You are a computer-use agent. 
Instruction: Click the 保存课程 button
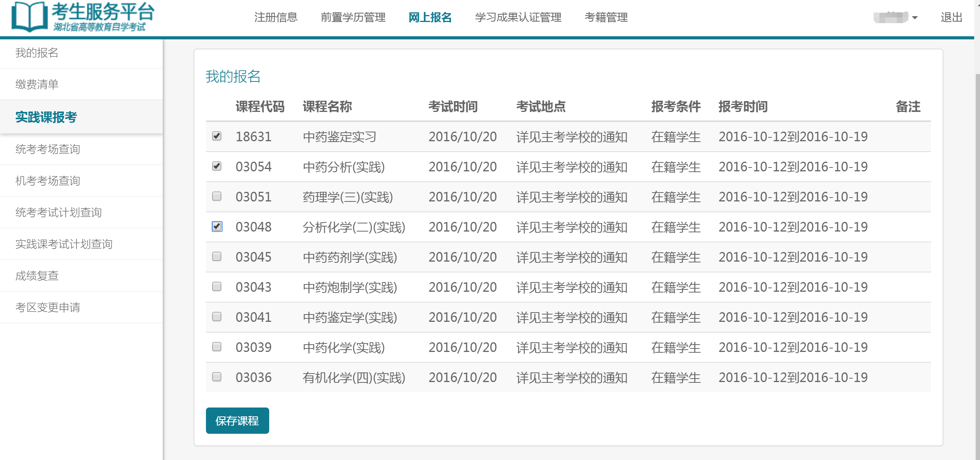coord(237,420)
